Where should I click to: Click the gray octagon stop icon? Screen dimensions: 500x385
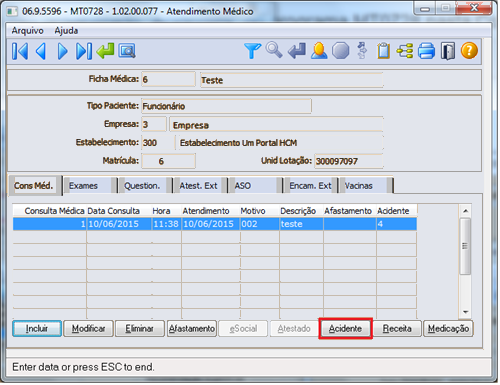341,51
